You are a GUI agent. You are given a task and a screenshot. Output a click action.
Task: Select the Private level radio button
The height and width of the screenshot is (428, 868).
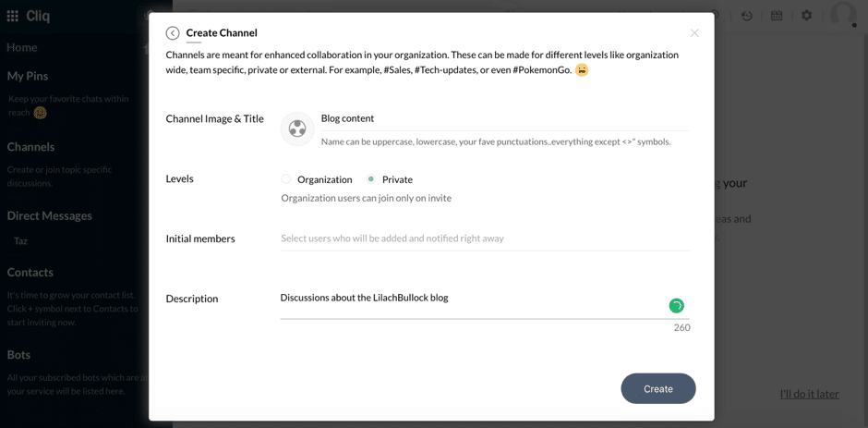coord(371,179)
